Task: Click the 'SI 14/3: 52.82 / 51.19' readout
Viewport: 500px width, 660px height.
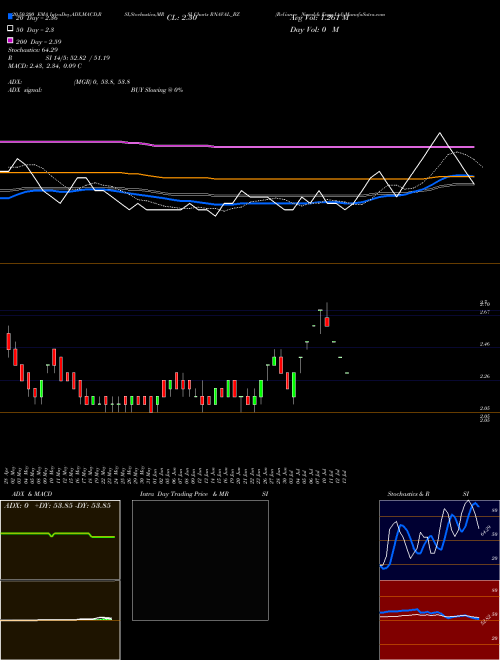Action: pyautogui.click(x=78, y=58)
